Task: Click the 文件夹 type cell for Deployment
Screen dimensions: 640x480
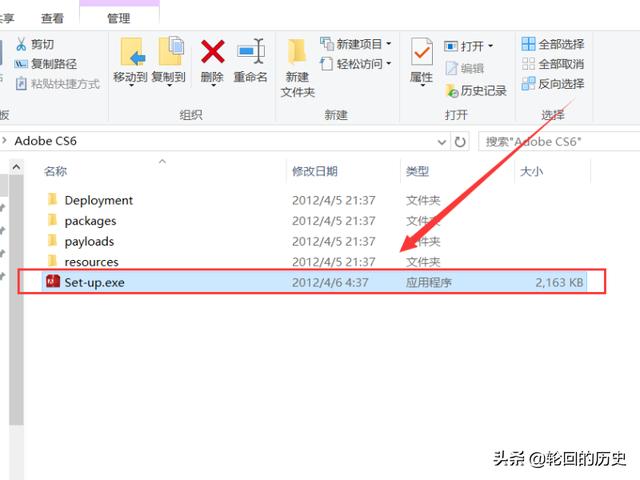Action: pyautogui.click(x=423, y=200)
